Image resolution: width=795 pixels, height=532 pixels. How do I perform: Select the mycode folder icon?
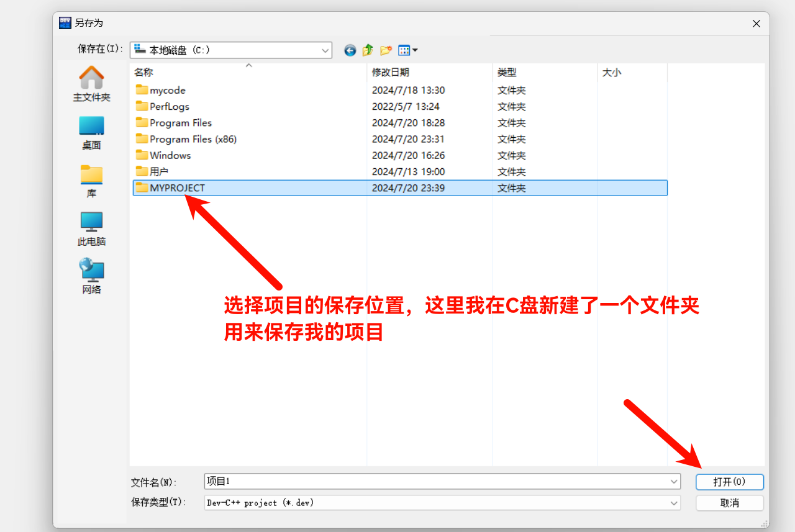click(142, 90)
